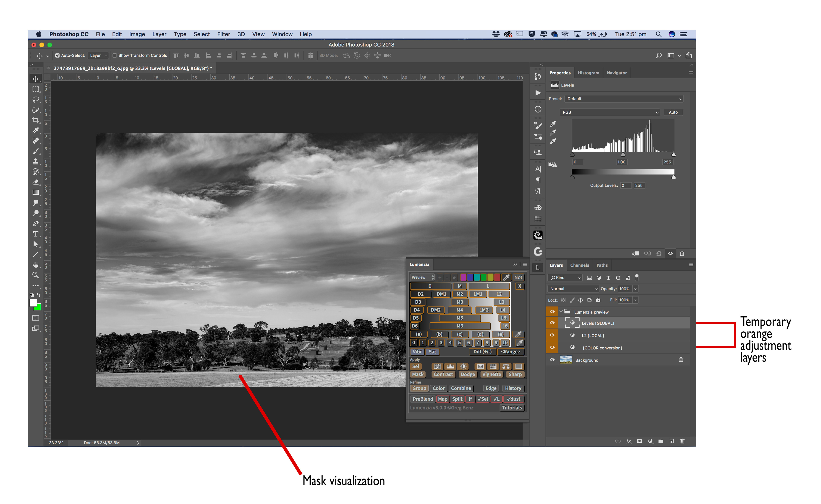Click the Auto levels button
The height and width of the screenshot is (504, 821).
673,113
